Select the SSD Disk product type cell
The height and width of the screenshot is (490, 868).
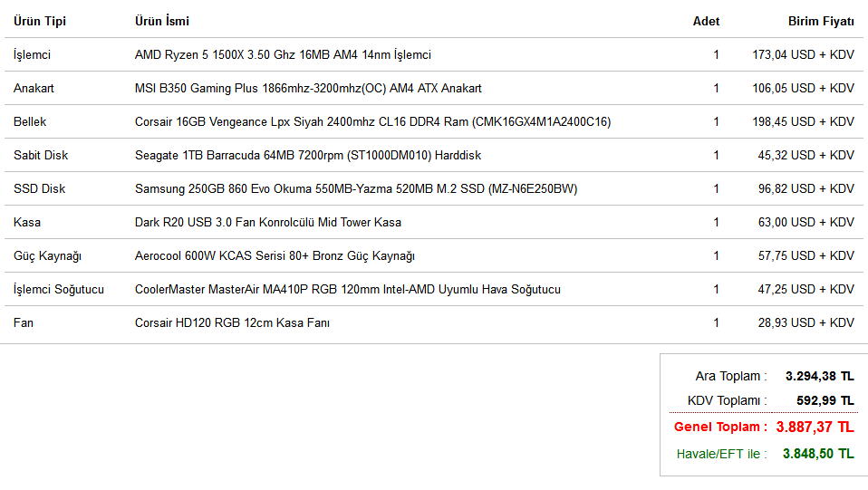(39, 188)
